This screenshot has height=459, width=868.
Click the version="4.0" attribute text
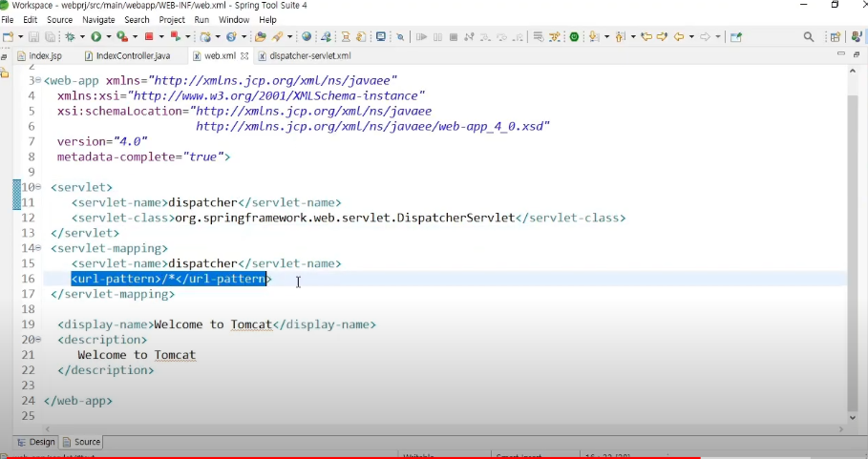point(102,141)
